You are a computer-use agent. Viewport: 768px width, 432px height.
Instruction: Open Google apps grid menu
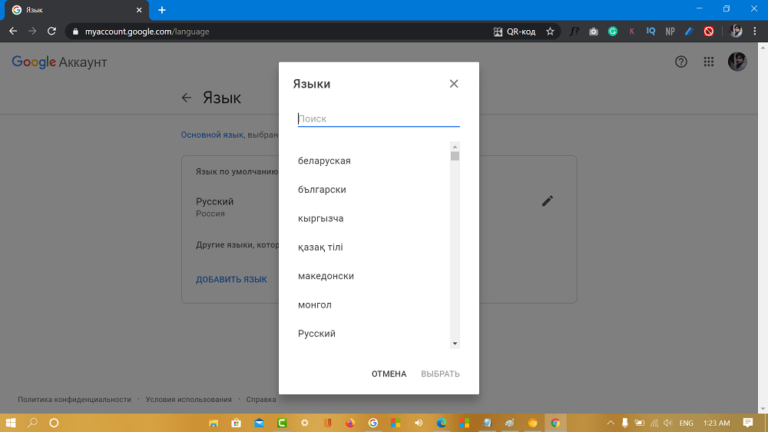pos(709,62)
